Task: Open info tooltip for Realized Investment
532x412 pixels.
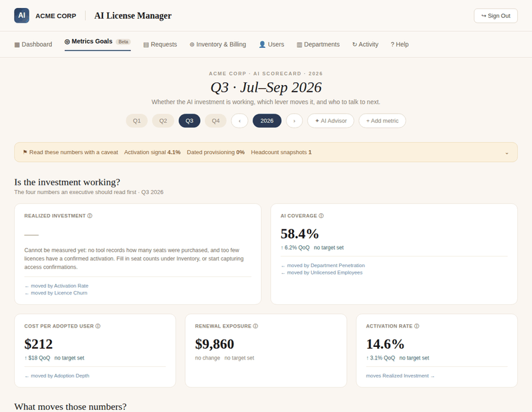Action: pos(90,216)
